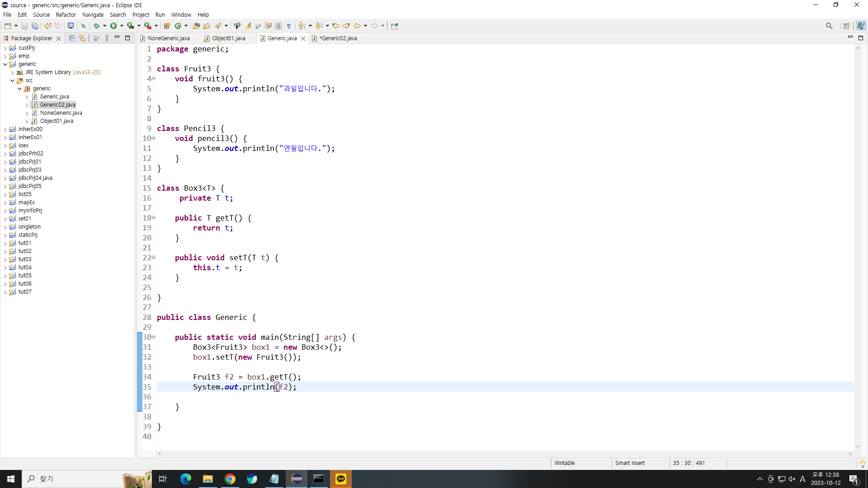Collapse all in Package Explorer

(72, 38)
